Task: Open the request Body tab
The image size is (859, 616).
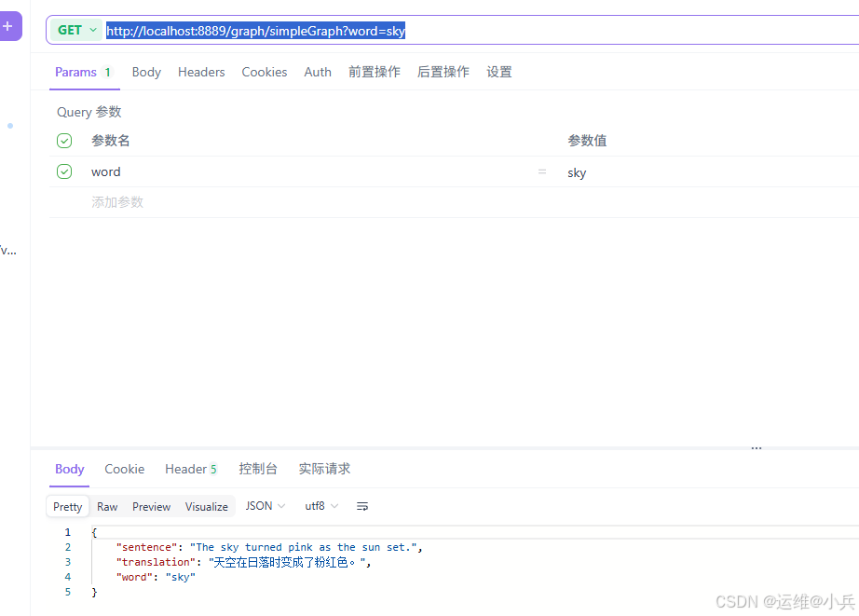Action: (x=146, y=72)
